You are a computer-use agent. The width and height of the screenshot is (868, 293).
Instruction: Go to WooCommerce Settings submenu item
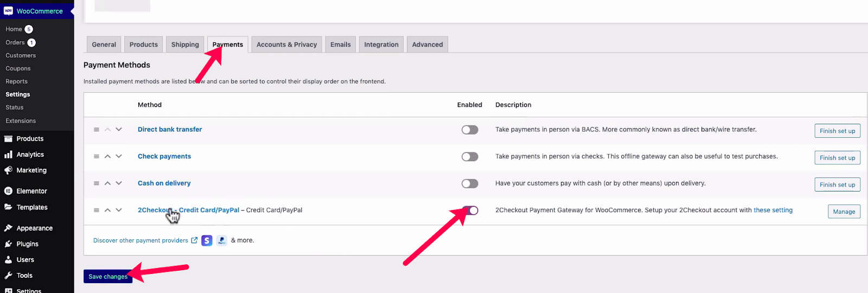tap(18, 94)
